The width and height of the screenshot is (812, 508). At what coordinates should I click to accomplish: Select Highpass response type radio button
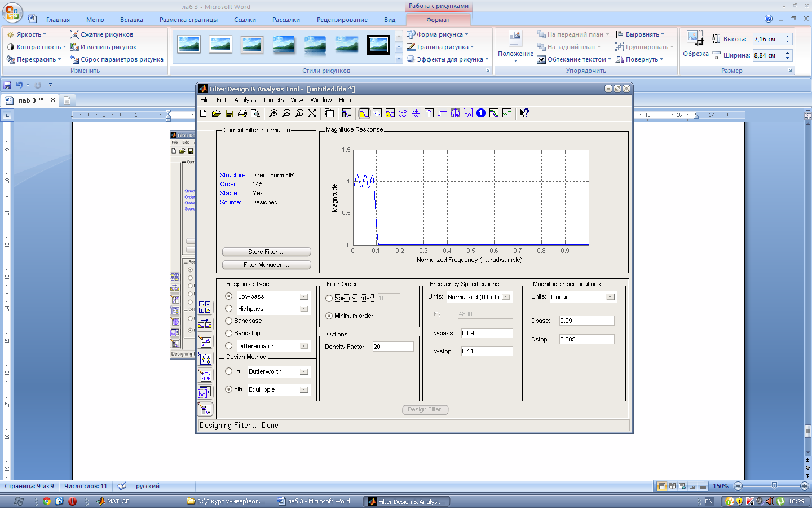[229, 309]
